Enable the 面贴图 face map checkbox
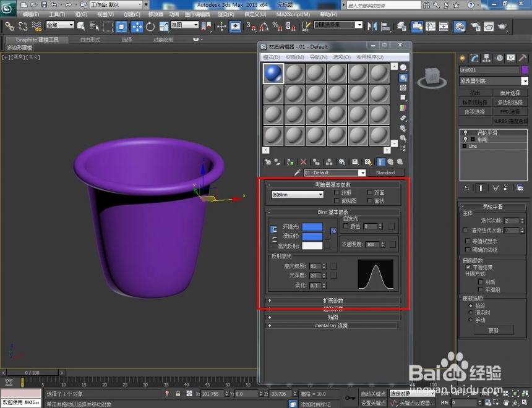This screenshot has width=532, height=408. coord(337,201)
